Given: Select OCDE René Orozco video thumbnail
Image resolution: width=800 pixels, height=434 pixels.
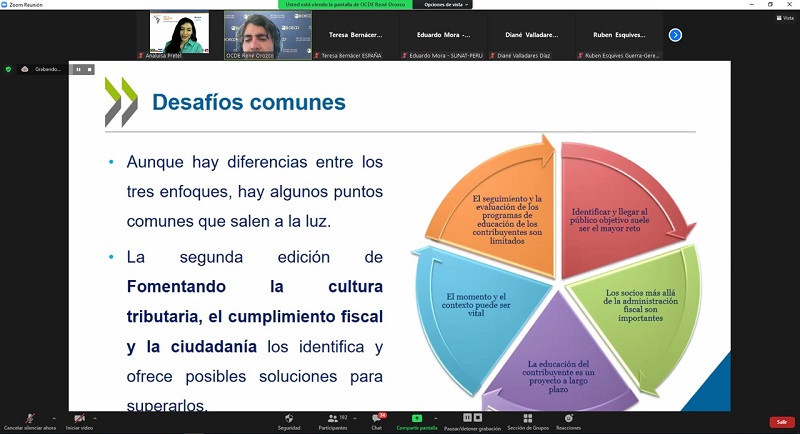Looking at the screenshot, I should pyautogui.click(x=268, y=35).
